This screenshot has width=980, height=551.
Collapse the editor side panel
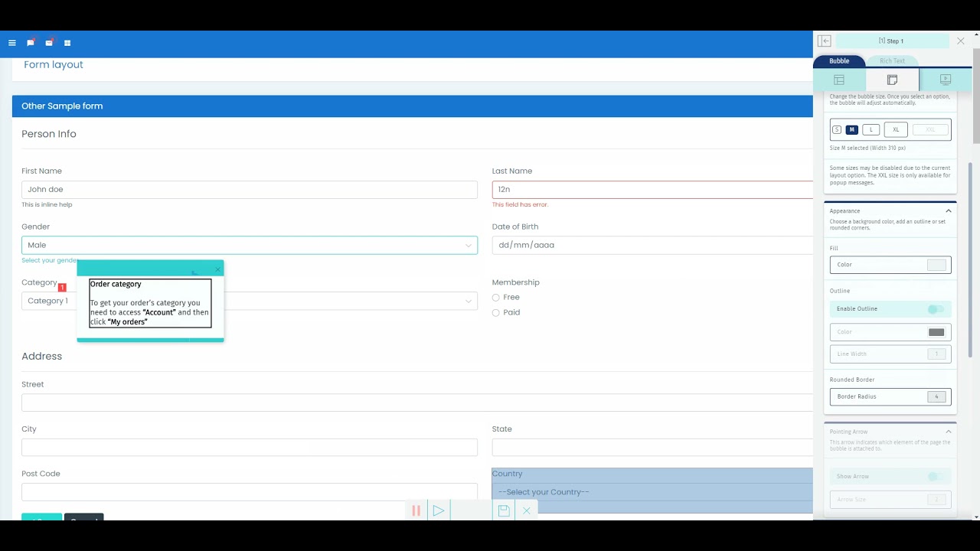[x=824, y=41]
